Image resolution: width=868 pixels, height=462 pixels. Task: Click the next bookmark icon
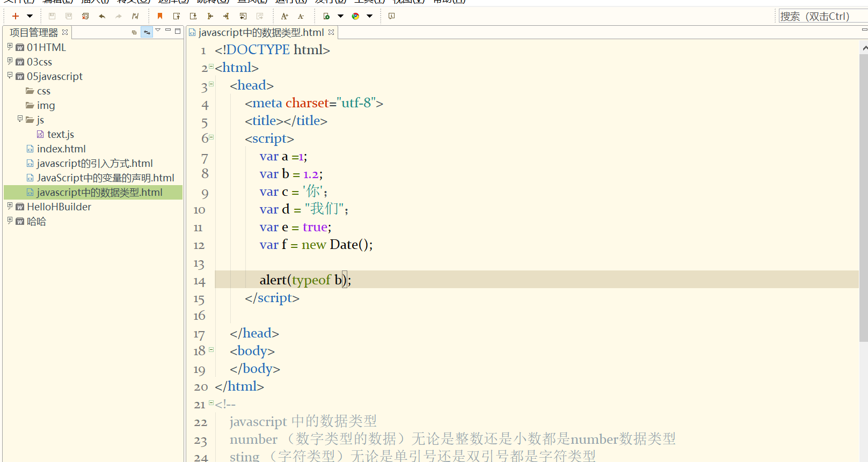click(x=193, y=16)
